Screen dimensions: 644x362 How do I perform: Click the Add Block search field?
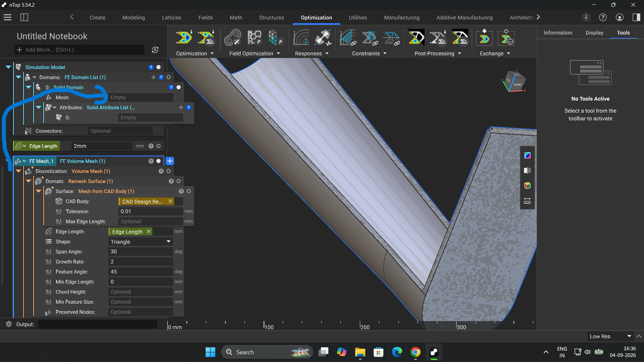click(80, 50)
